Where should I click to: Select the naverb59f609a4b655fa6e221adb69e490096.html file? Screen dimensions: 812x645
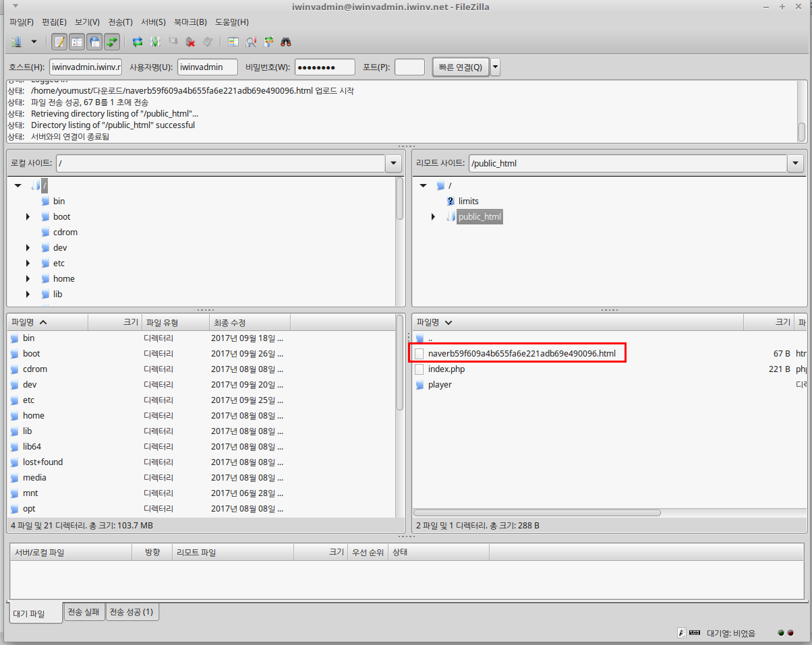coord(521,354)
